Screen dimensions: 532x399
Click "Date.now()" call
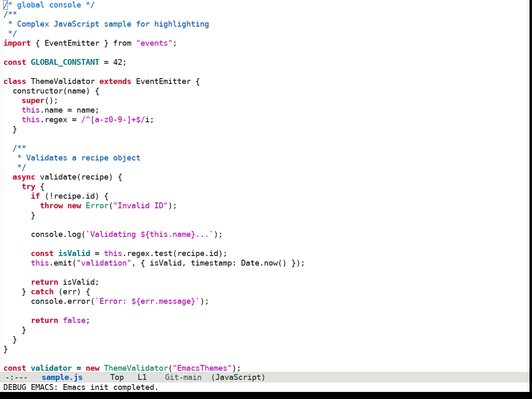(264, 263)
